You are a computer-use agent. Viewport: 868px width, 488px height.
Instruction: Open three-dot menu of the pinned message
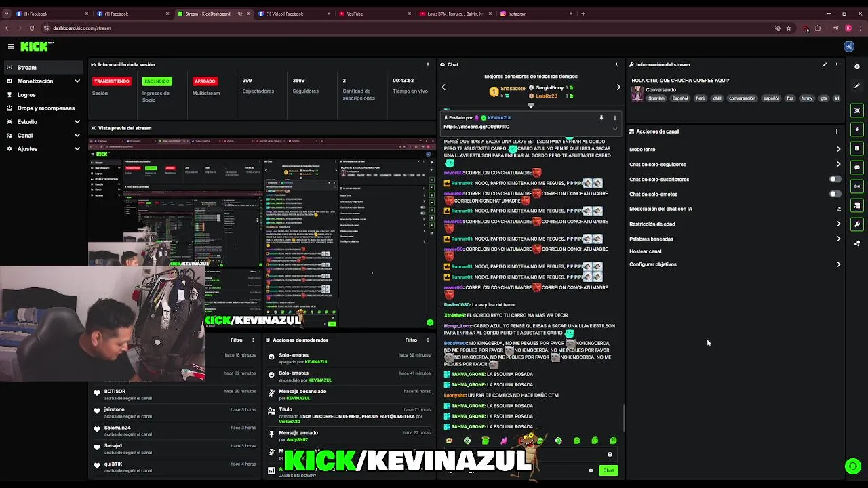615,118
